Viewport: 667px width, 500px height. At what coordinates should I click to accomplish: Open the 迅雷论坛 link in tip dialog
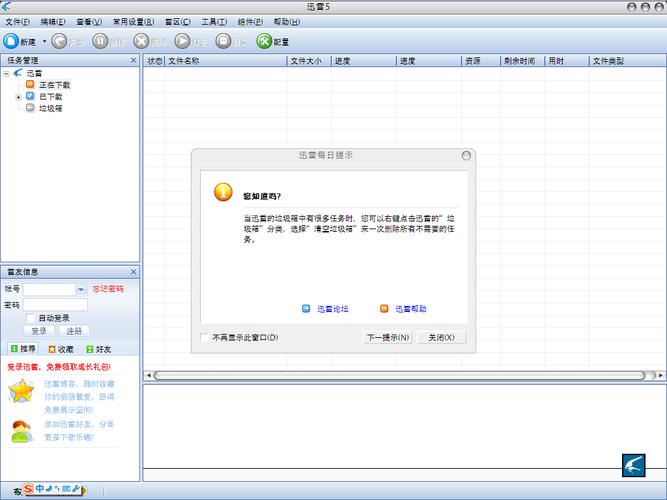coord(333,309)
